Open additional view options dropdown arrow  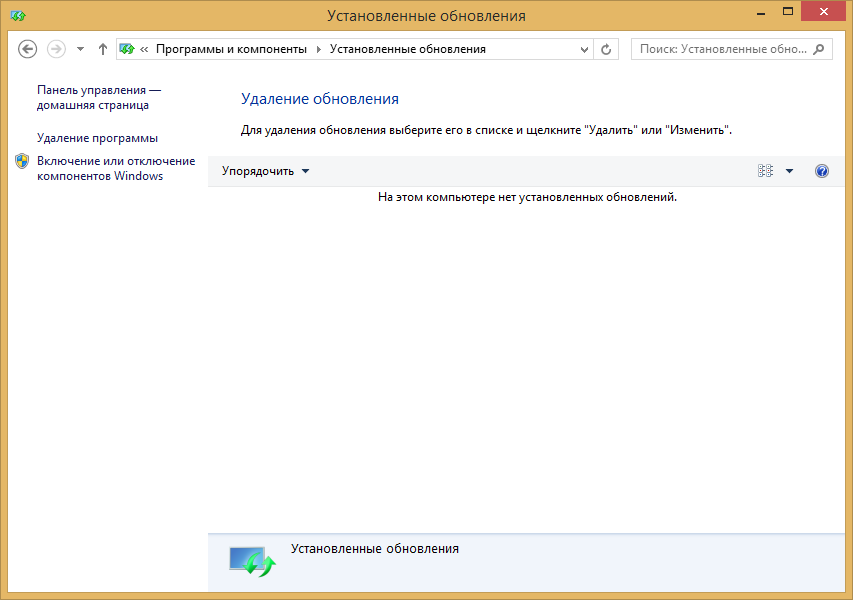(x=789, y=171)
